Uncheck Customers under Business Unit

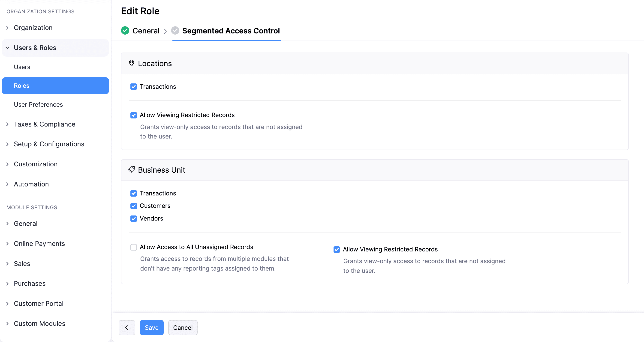[x=134, y=206]
